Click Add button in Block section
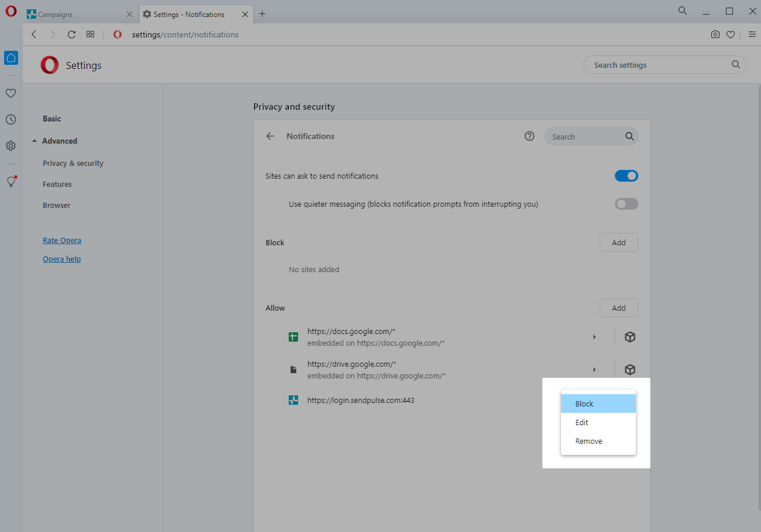Viewport: 761px width, 532px height. click(x=618, y=242)
